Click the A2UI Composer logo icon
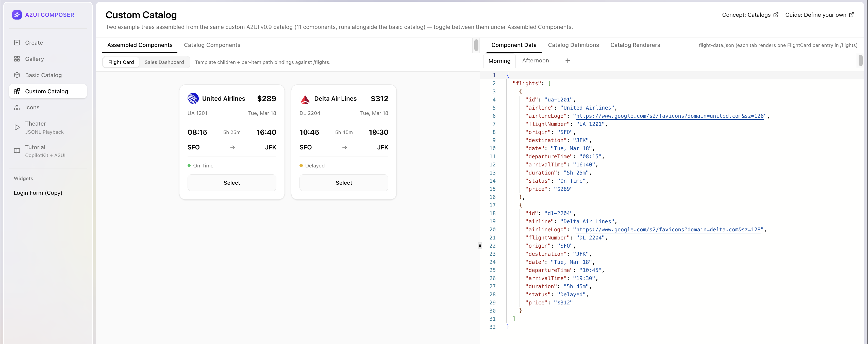This screenshot has height=344, width=868. pos(17,15)
